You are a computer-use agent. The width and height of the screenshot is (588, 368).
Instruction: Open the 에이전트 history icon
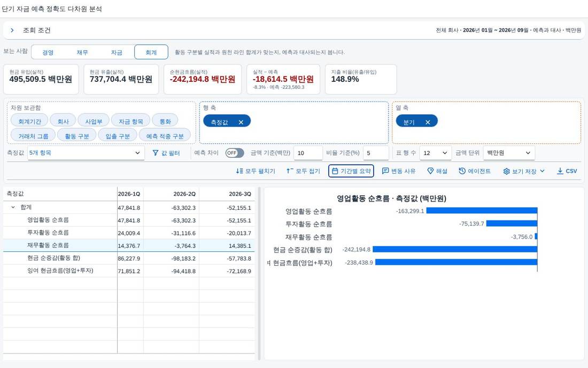click(x=462, y=171)
